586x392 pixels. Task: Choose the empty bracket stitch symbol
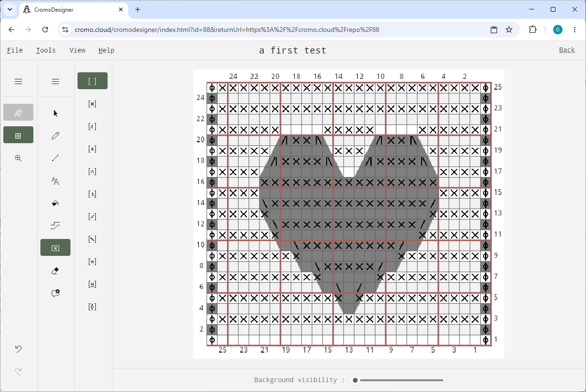click(x=93, y=81)
